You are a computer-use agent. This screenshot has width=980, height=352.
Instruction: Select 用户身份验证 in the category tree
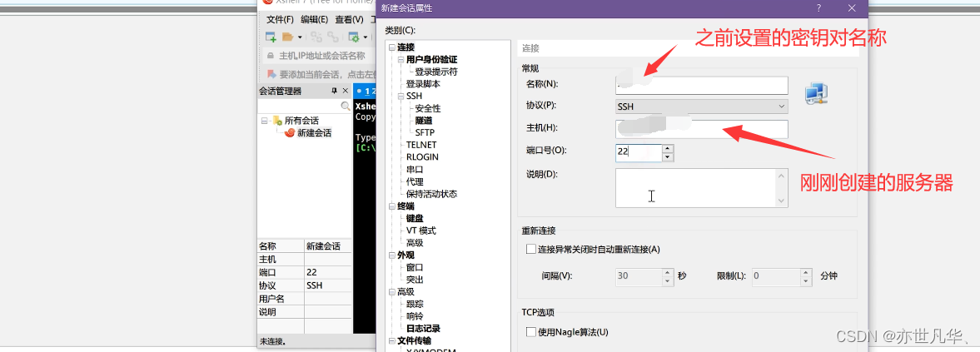(432, 59)
